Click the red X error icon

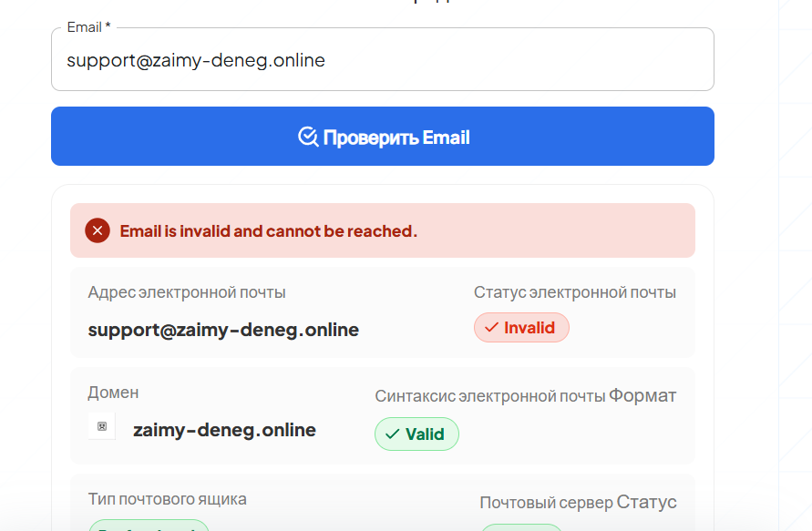point(98,230)
